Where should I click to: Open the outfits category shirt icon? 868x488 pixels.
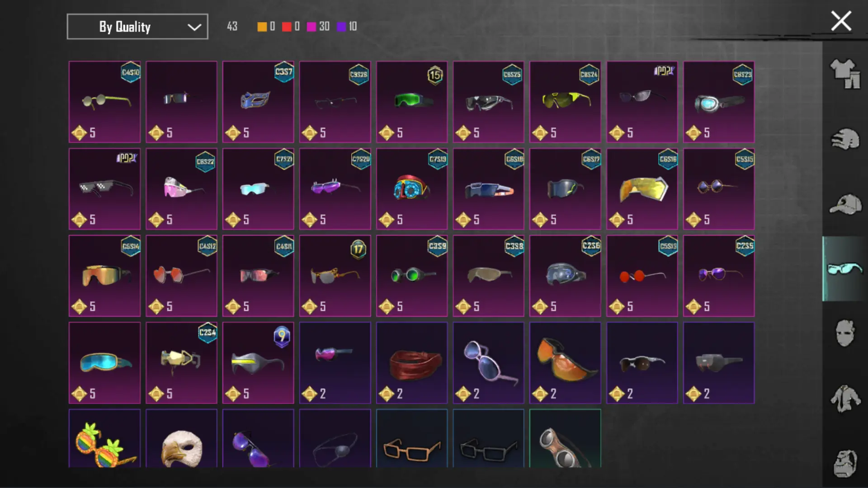coord(845,73)
